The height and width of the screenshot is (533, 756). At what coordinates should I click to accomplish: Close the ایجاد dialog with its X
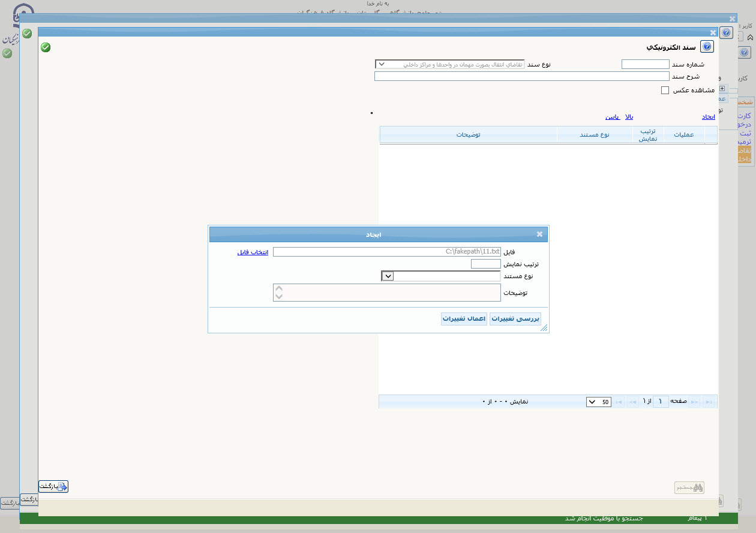click(539, 234)
